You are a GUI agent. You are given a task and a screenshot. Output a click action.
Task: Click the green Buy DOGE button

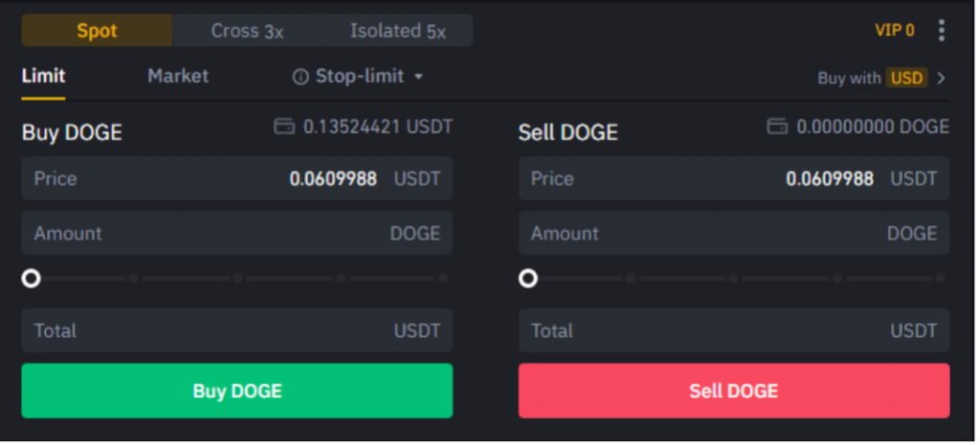coord(237,390)
